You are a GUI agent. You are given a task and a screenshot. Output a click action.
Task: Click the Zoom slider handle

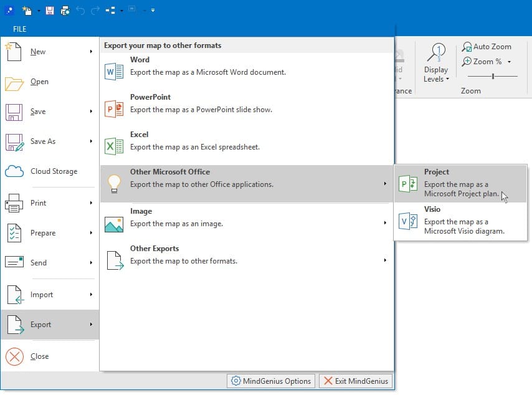pos(493,77)
